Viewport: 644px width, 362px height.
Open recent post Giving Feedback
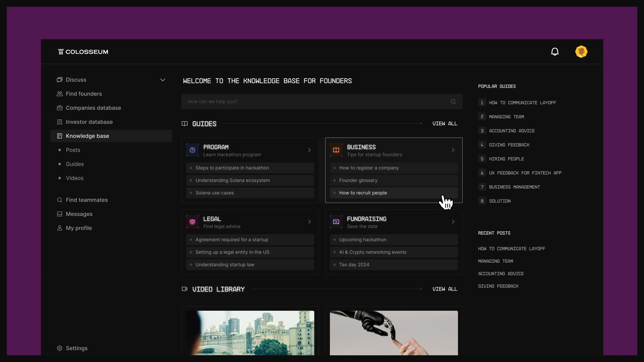tap(498, 286)
